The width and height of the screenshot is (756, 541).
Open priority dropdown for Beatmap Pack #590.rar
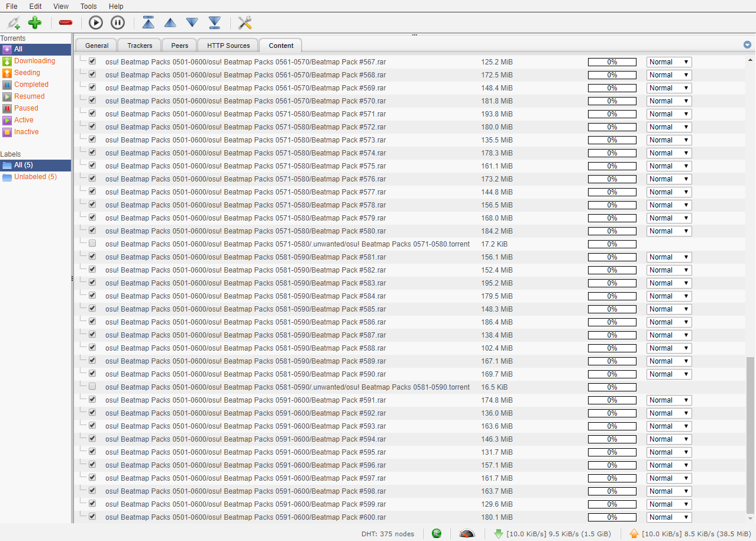click(669, 374)
